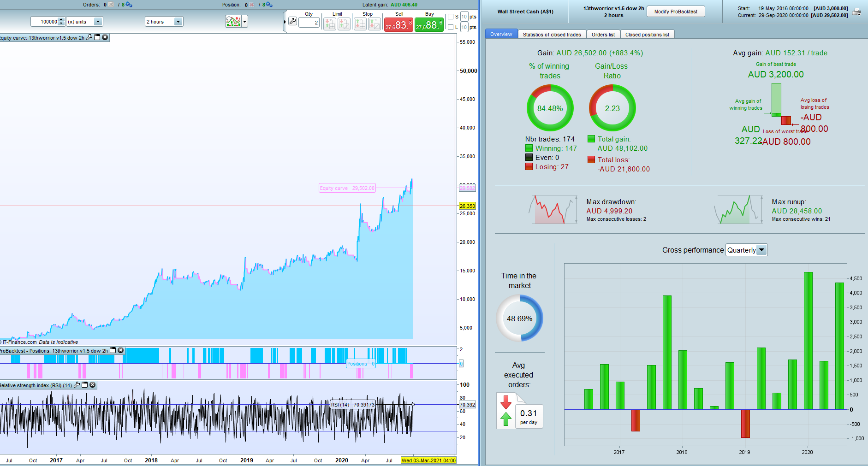Image resolution: width=868 pixels, height=466 pixels.
Task: Click the Time in the market 48.69% gauge
Action: pos(520,319)
